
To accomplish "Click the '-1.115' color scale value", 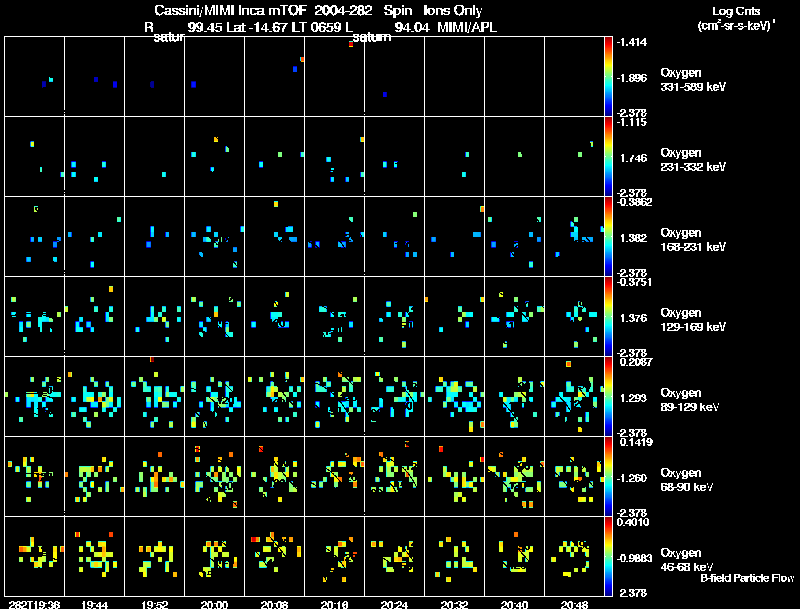I will pos(632,122).
